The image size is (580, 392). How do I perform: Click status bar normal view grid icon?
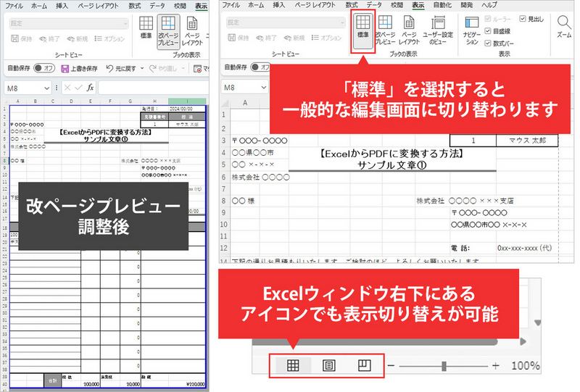293,365
